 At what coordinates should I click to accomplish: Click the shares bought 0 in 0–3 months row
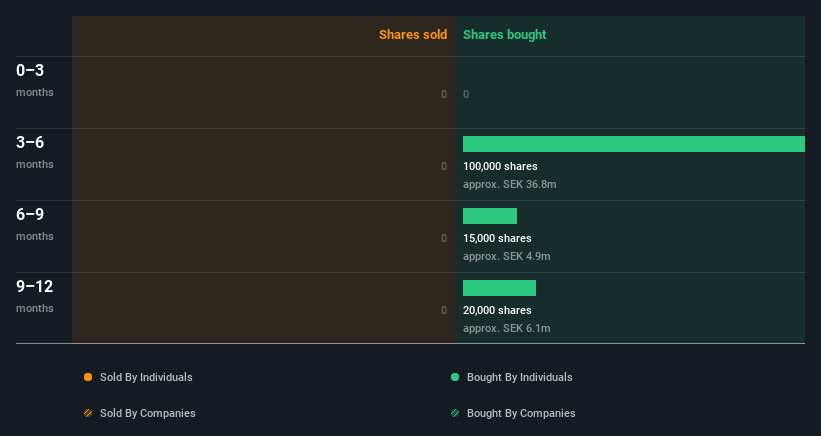click(x=466, y=94)
